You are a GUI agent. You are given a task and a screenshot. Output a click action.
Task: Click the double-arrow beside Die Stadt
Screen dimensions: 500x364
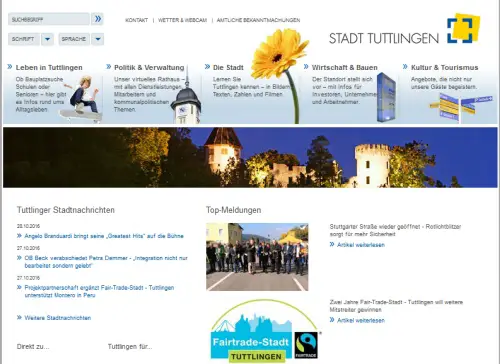pos(207,67)
